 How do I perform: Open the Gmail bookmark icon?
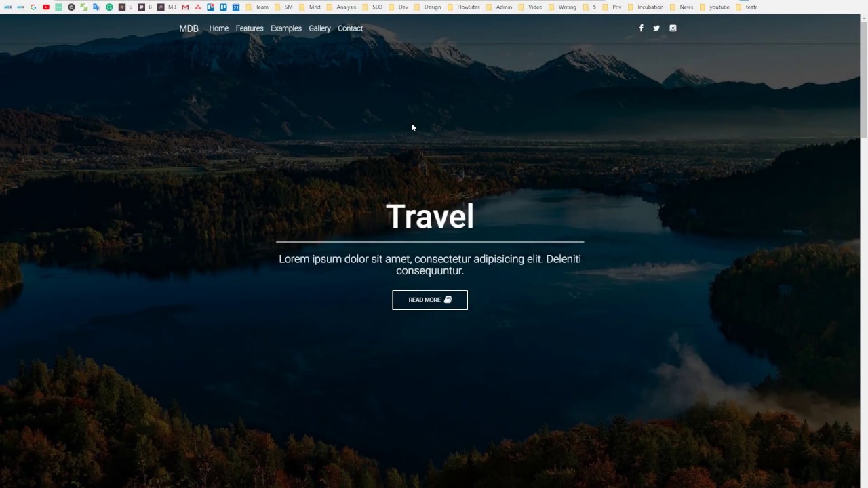coord(184,7)
